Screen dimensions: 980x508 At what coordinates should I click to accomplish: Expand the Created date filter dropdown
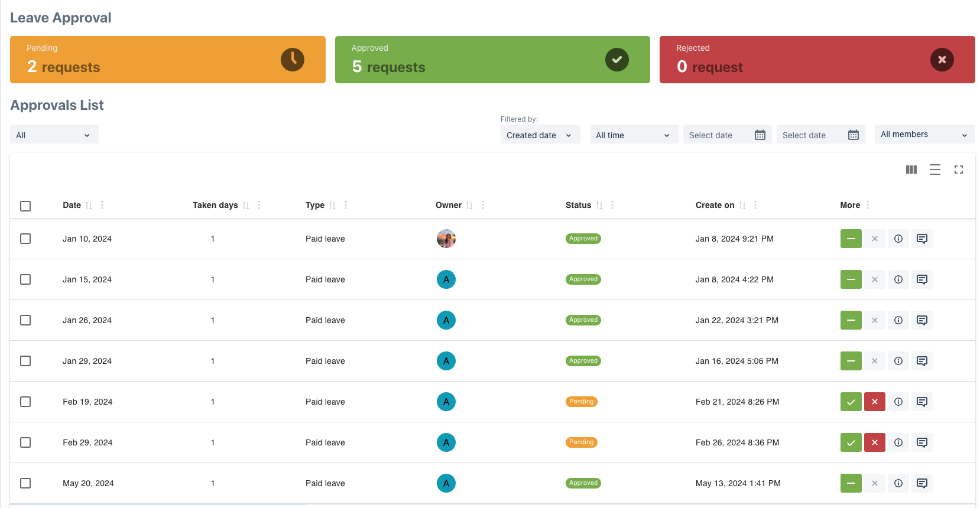[540, 135]
